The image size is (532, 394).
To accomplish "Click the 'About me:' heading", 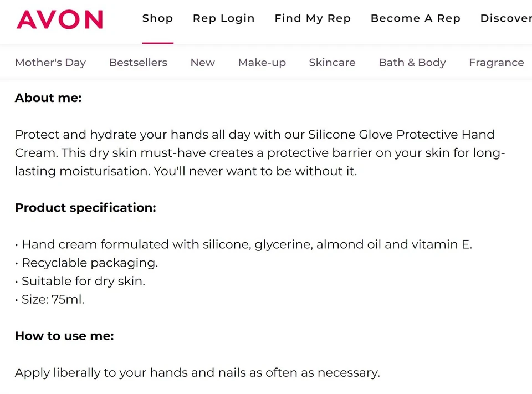I will coord(48,98).
